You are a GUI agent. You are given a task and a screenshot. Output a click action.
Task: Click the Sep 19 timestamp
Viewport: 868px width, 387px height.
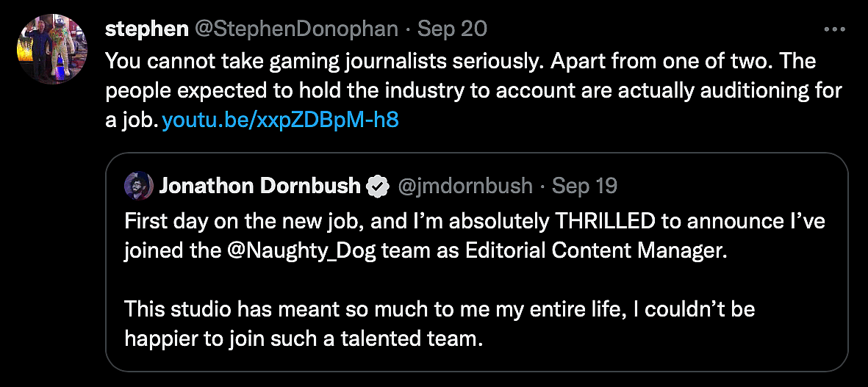click(x=584, y=186)
